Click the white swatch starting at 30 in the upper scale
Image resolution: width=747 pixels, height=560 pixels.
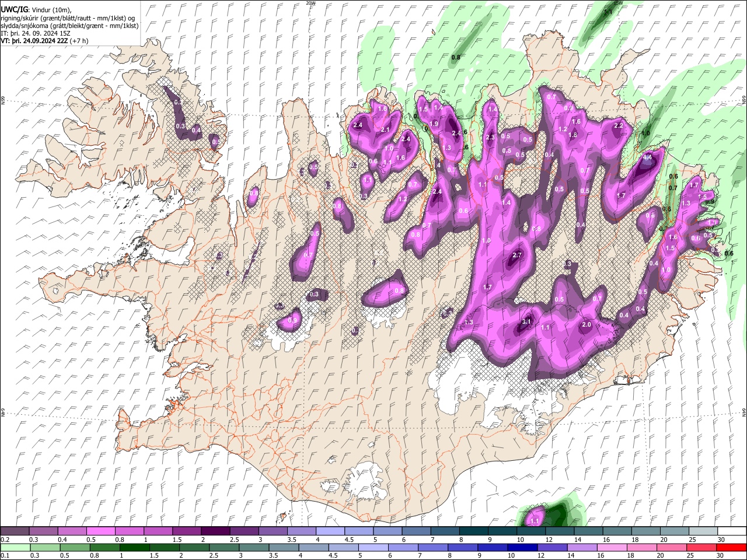coord(731,531)
